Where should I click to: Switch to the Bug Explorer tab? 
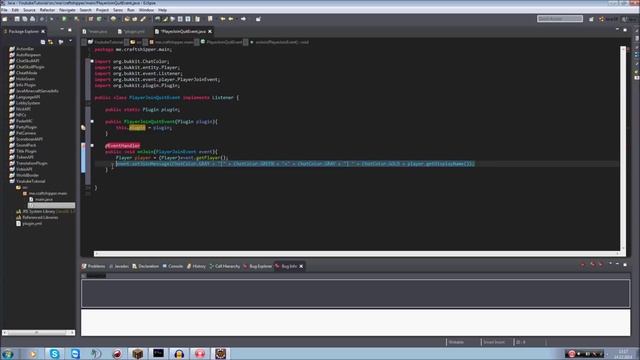pyautogui.click(x=258, y=266)
